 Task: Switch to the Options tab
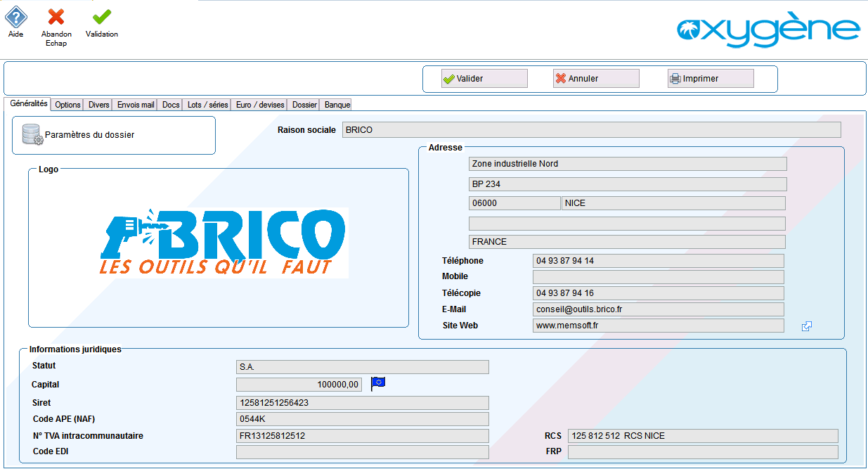[68, 105]
